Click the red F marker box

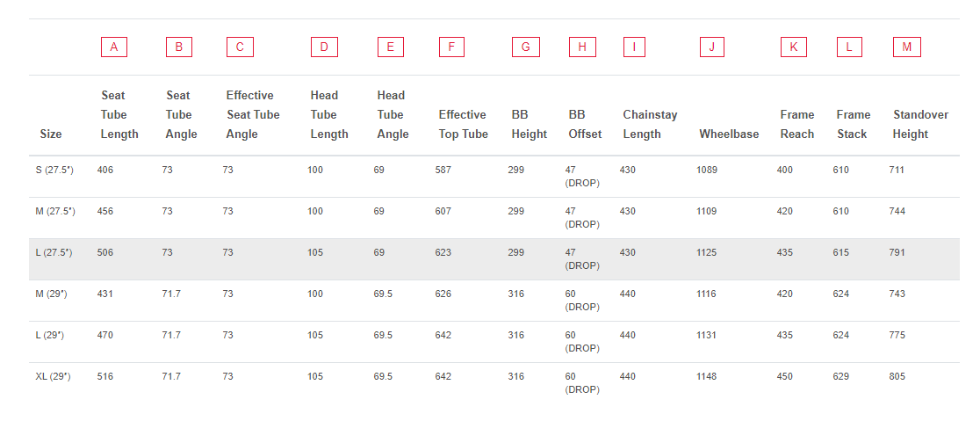point(451,47)
